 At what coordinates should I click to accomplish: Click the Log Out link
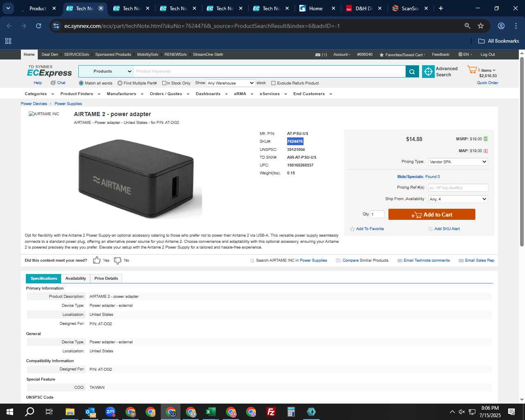[488, 55]
